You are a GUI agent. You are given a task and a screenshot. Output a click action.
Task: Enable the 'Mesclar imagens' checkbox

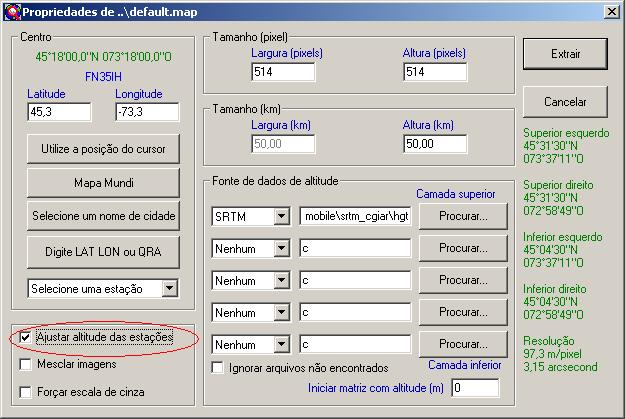(x=25, y=364)
